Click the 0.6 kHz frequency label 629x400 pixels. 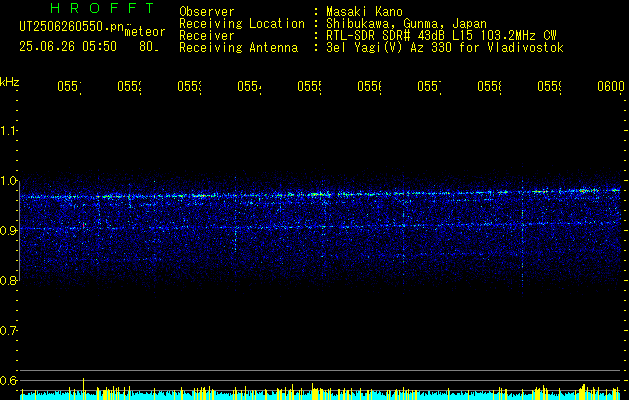pos(8,380)
